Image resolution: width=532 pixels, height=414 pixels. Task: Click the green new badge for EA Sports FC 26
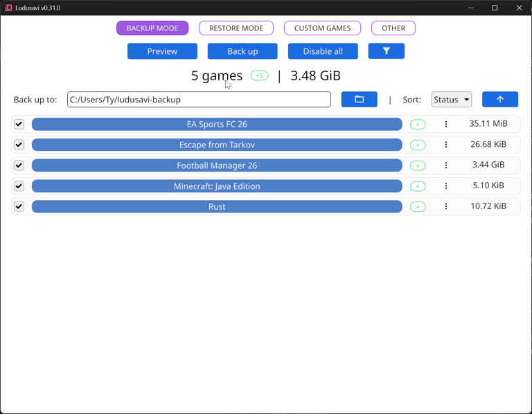(x=418, y=125)
